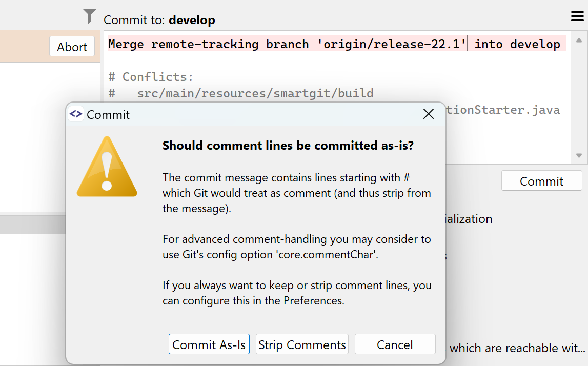Click the SmartGit logo in the dialog title bar
Screen dimensions: 588x366
pos(75,114)
